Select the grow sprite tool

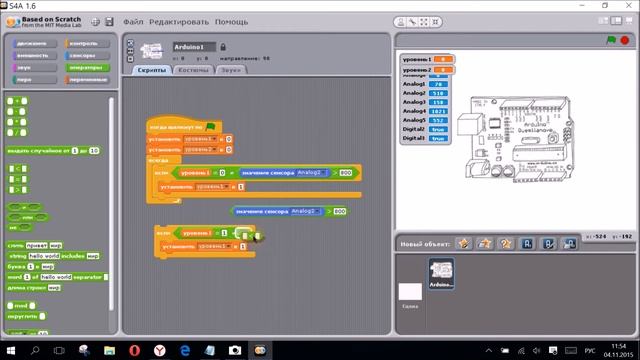click(x=424, y=22)
